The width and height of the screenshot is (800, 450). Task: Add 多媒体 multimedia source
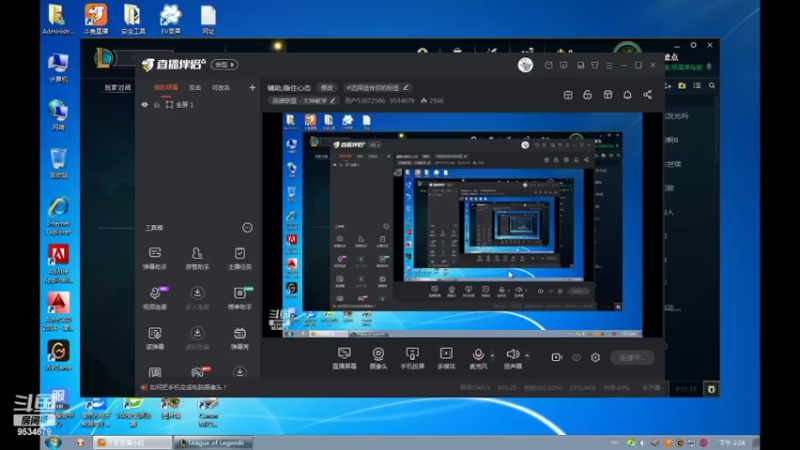446,358
